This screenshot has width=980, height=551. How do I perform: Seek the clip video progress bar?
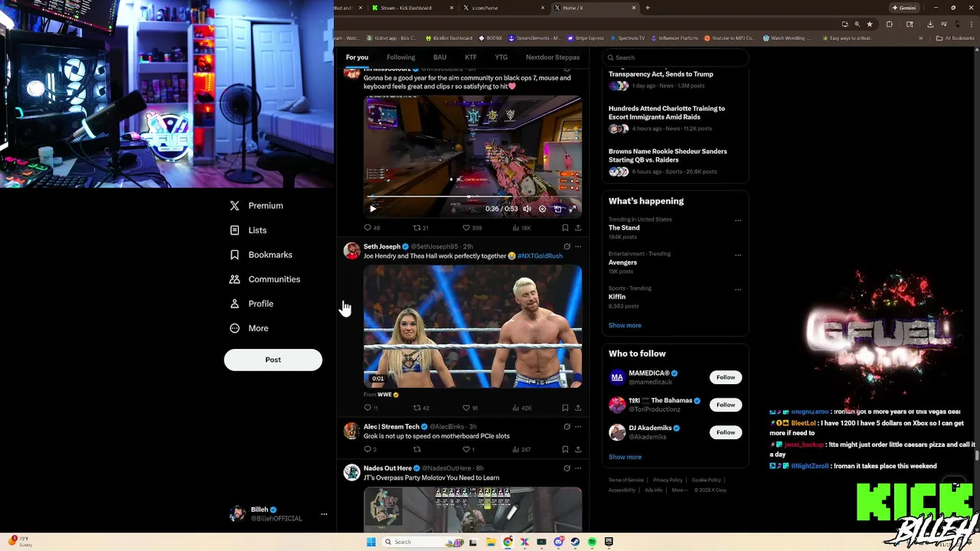(x=472, y=198)
